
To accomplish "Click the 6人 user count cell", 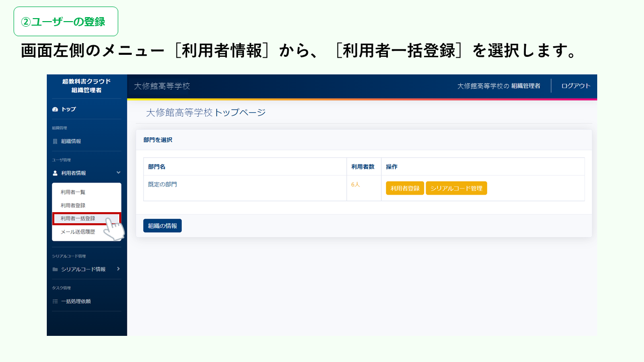I will point(356,185).
